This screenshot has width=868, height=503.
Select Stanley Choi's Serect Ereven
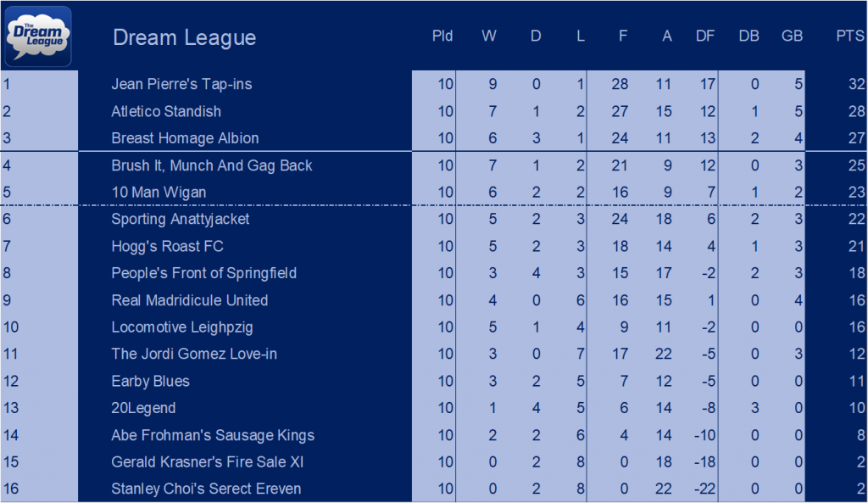click(206, 489)
